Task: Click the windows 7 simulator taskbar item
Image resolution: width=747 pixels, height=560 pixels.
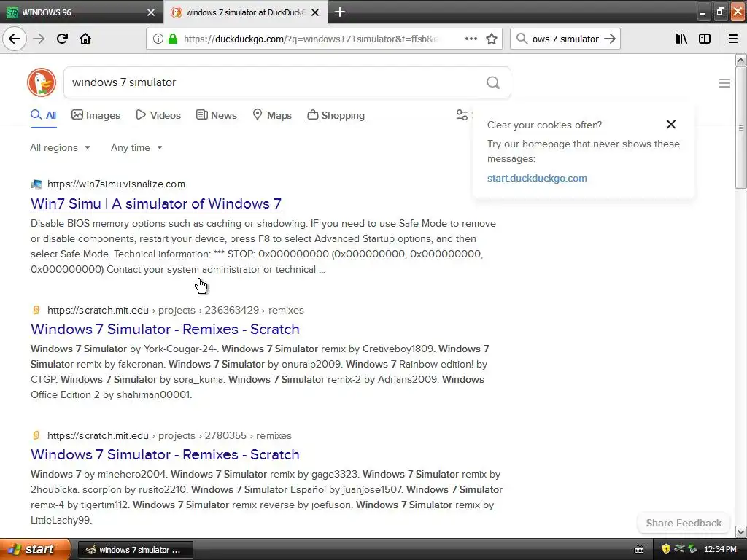Action: 135,550
